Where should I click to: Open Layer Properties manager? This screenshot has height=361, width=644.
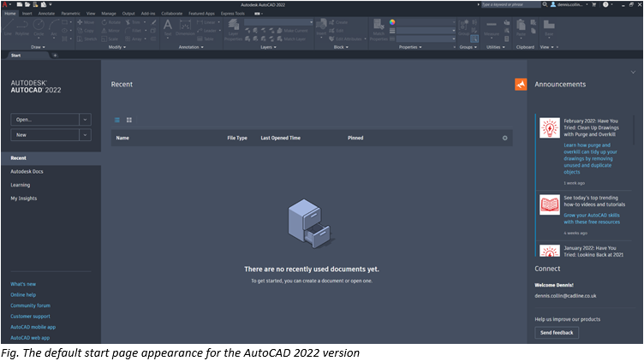(x=233, y=30)
